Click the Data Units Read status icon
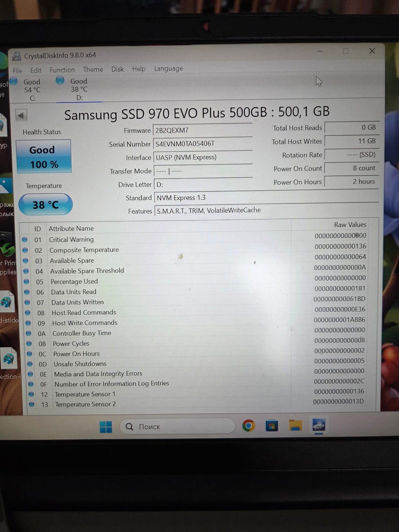The width and height of the screenshot is (399, 532). click(27, 292)
